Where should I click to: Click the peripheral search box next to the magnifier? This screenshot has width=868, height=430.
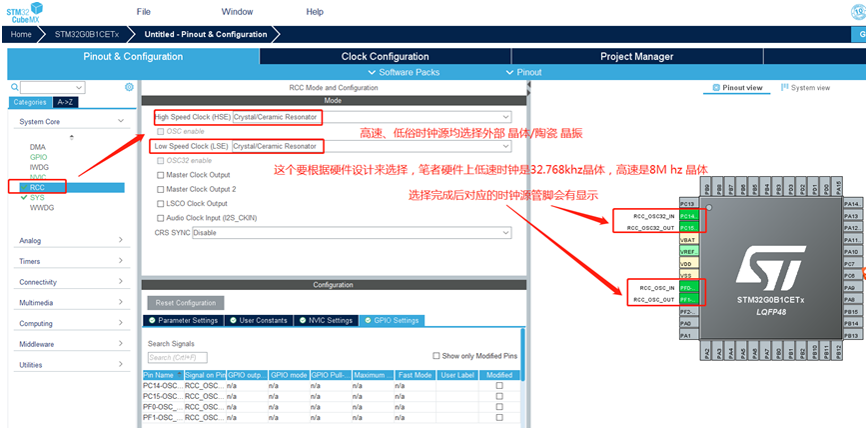53,87
